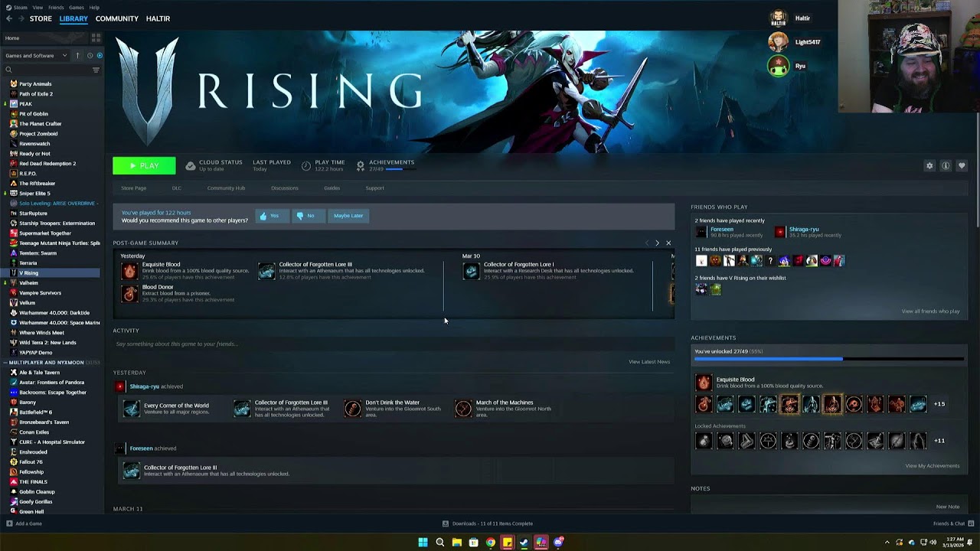Show +11 more locked achievements

(939, 441)
